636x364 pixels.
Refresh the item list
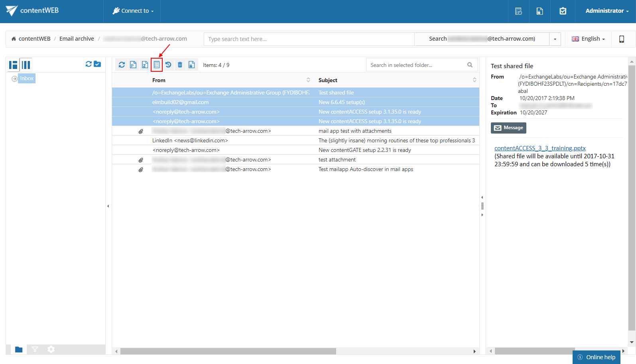click(122, 65)
